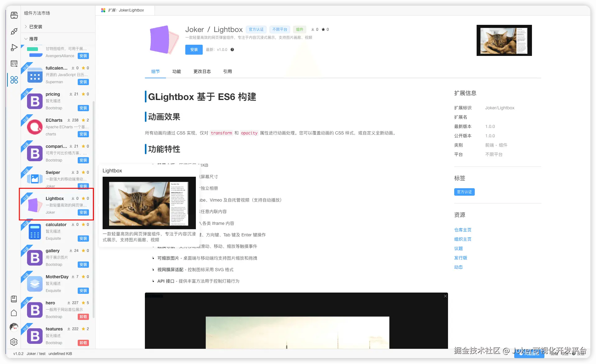This screenshot has height=364, width=596.
Task: Open the component market grid icon in sidebar
Action: click(14, 80)
